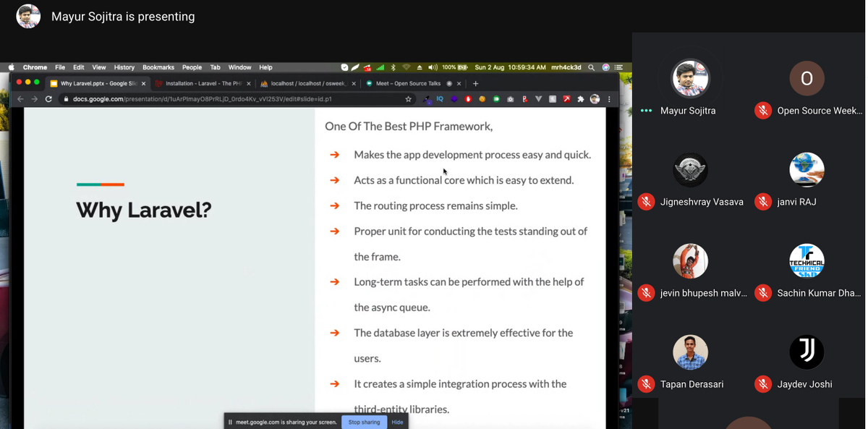Click the browser back arrow

click(x=20, y=99)
